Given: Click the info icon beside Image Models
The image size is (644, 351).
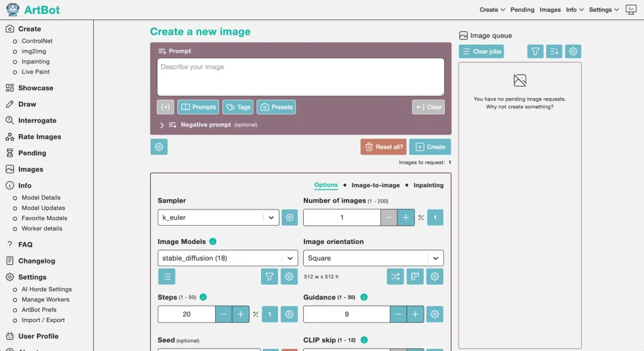Looking at the screenshot, I should 213,242.
